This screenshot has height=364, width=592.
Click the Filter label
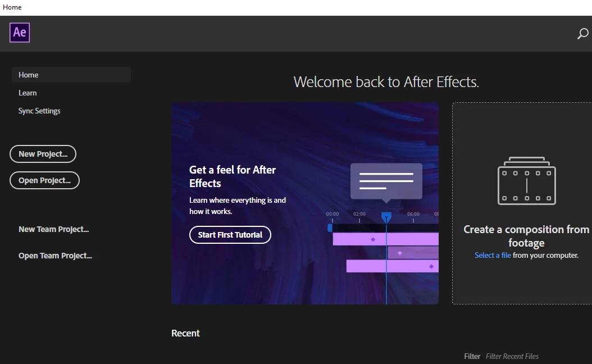pyautogui.click(x=472, y=357)
